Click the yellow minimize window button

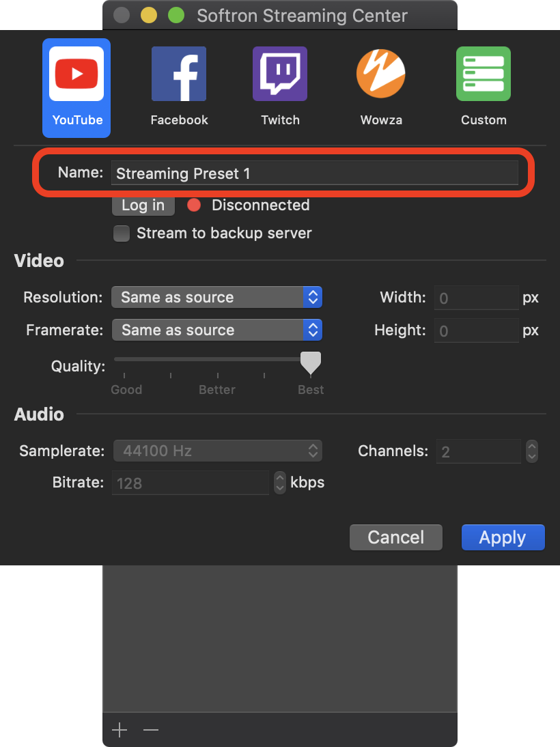pos(149,15)
